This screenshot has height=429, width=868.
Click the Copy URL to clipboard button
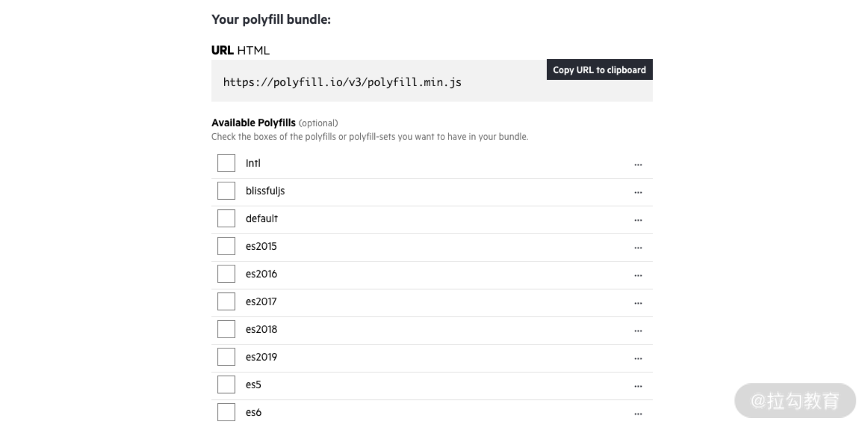pyautogui.click(x=599, y=69)
